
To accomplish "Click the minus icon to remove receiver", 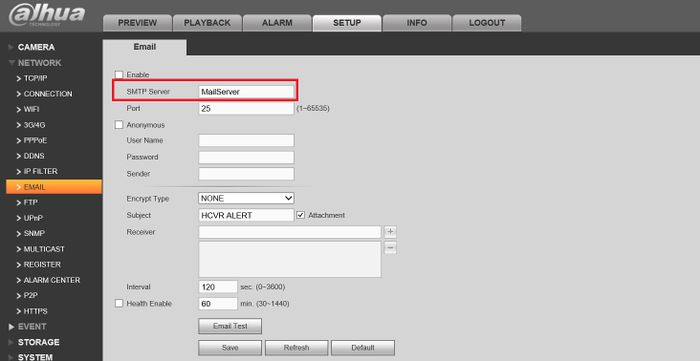I will coord(391,248).
